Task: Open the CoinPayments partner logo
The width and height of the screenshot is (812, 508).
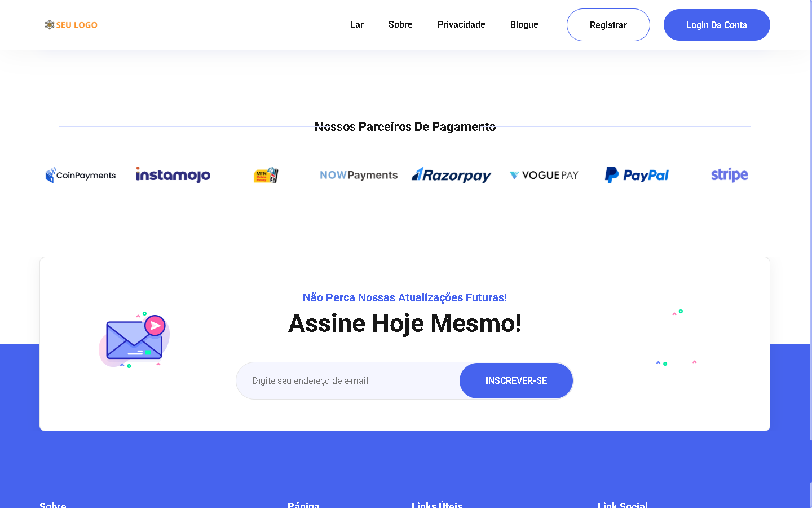Action: pos(81,175)
